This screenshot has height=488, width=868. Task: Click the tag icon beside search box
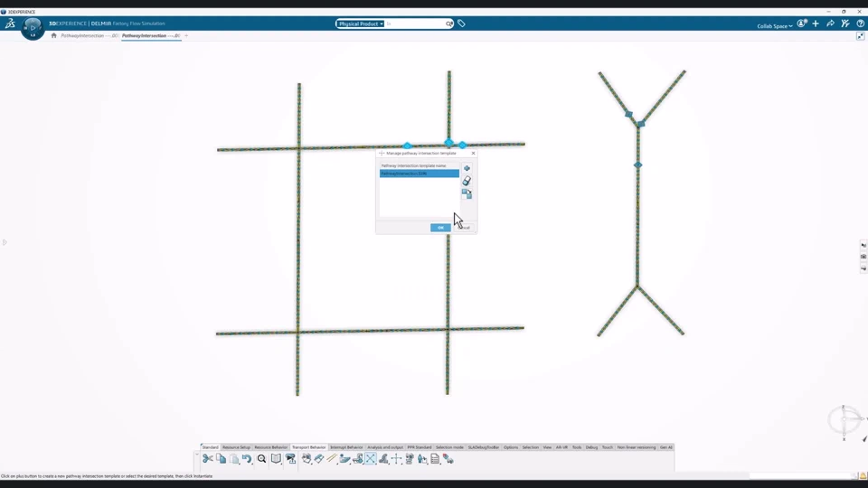(x=461, y=23)
